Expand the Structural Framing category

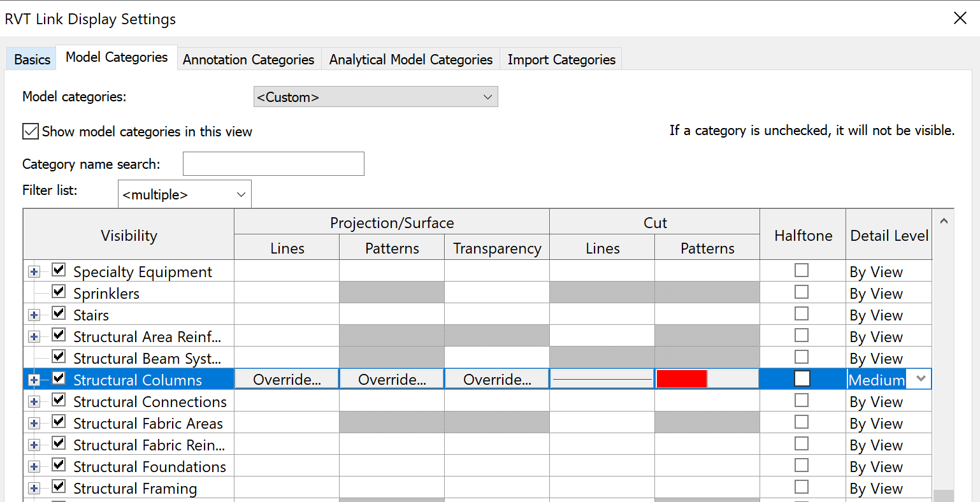(34, 489)
